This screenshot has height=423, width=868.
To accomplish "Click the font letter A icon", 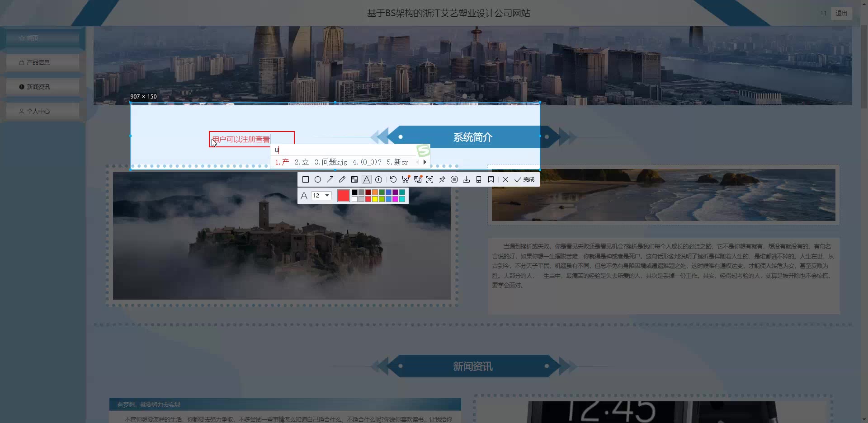I will [x=304, y=196].
